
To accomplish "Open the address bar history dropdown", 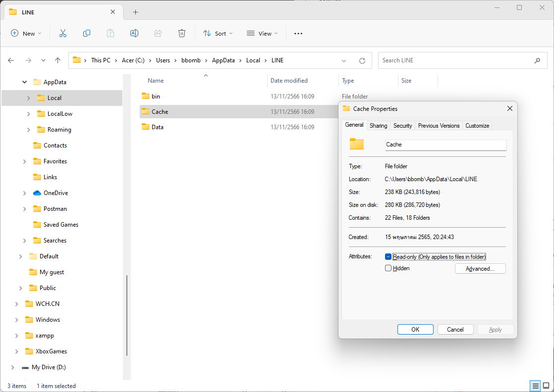I will point(344,60).
